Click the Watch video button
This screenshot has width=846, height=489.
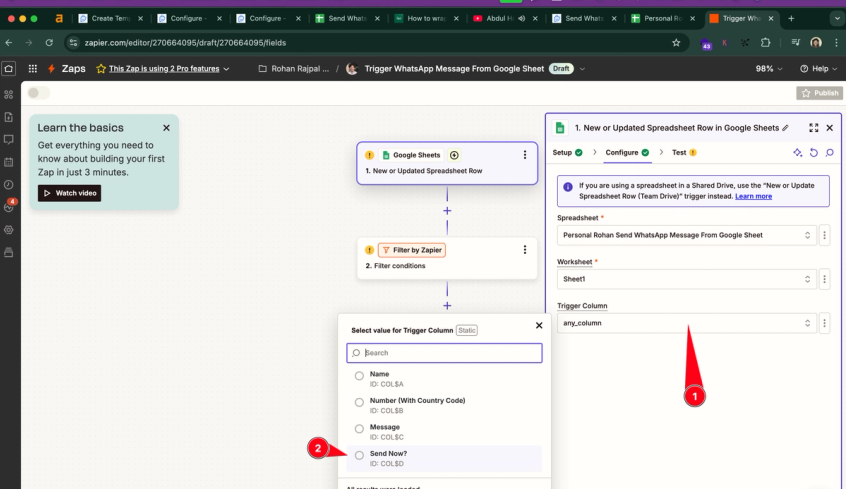[x=70, y=193]
